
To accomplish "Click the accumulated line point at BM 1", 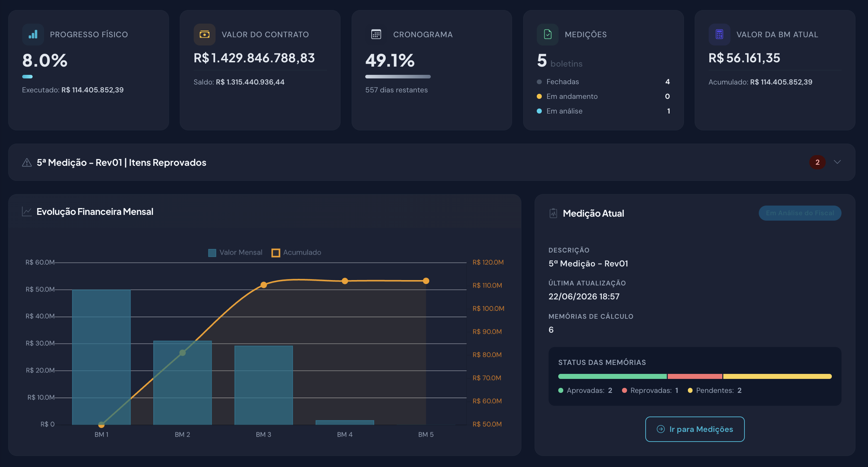I will [x=101, y=425].
